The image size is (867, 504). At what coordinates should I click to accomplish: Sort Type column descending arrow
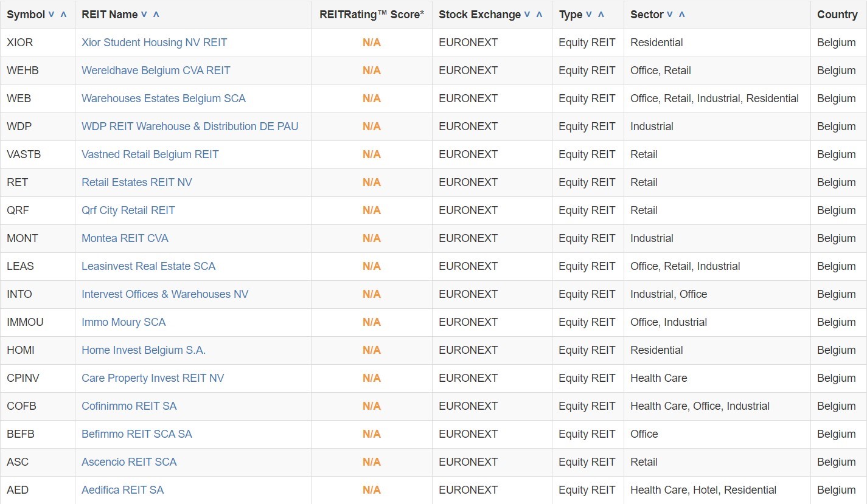coord(589,15)
